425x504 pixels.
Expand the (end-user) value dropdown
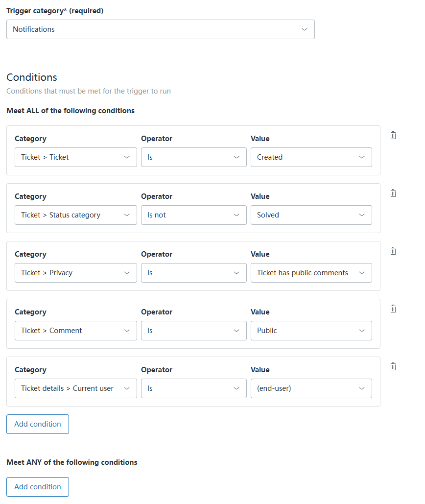(x=311, y=388)
